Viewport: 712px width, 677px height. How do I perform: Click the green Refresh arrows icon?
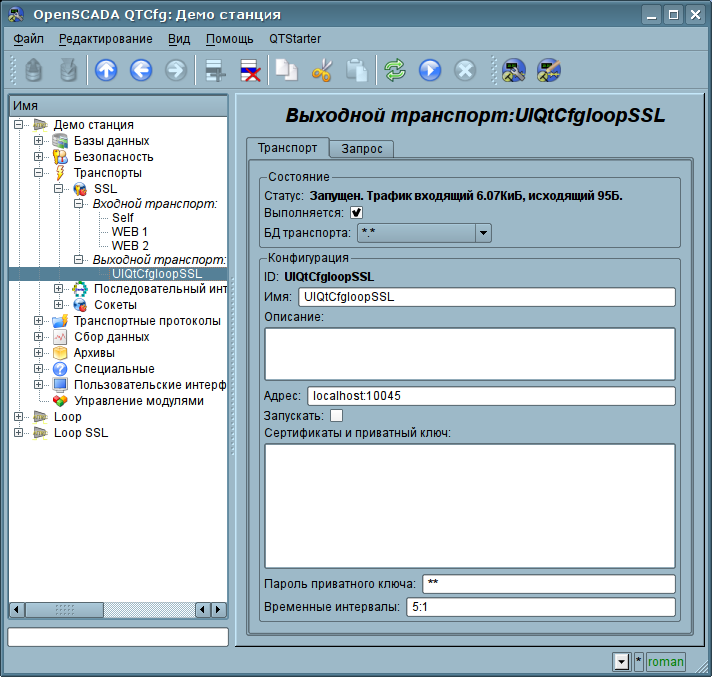[x=395, y=70]
